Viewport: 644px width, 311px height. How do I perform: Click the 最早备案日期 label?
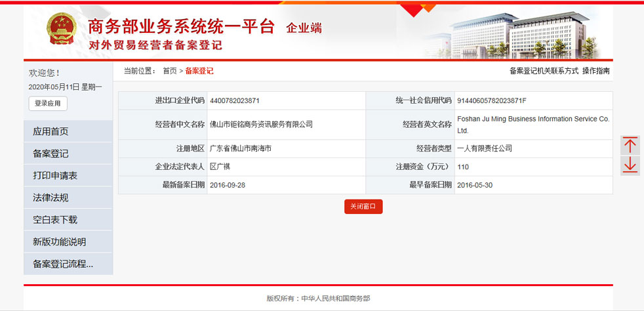tap(430, 185)
